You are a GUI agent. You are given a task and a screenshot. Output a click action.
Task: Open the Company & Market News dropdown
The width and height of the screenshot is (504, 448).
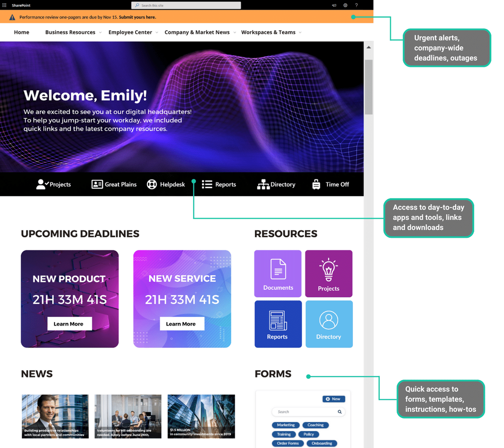tap(197, 32)
